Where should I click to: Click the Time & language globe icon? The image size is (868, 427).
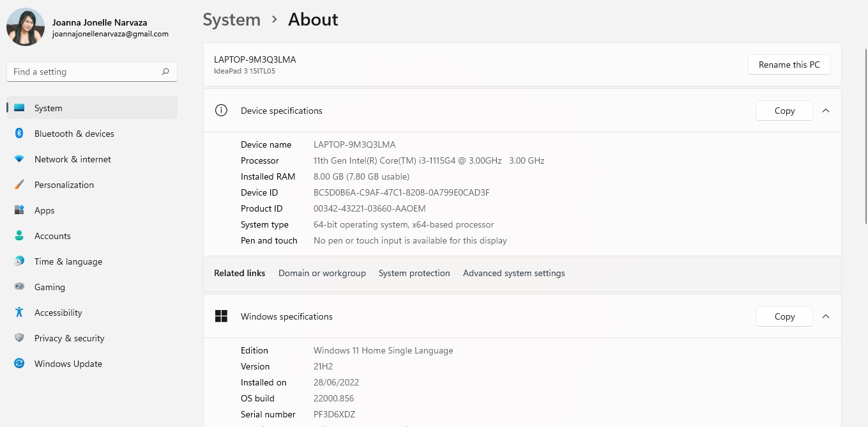tap(19, 261)
